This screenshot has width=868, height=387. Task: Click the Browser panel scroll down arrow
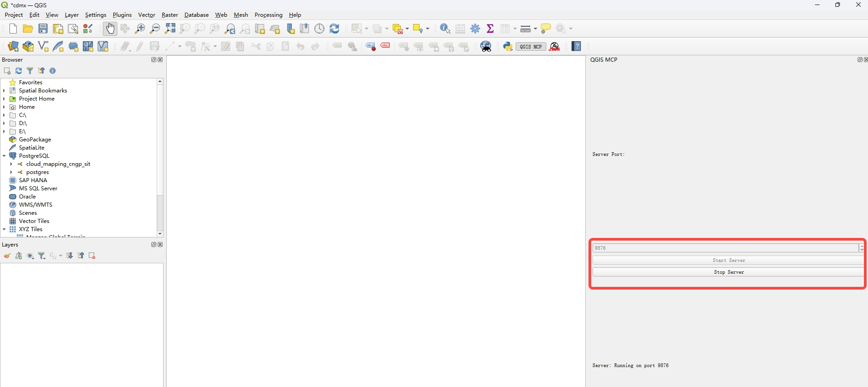[x=160, y=234]
